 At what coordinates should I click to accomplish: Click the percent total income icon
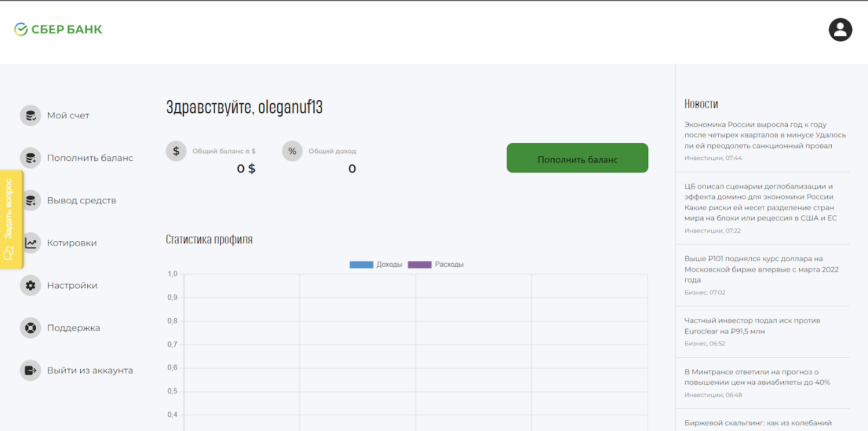click(x=292, y=151)
